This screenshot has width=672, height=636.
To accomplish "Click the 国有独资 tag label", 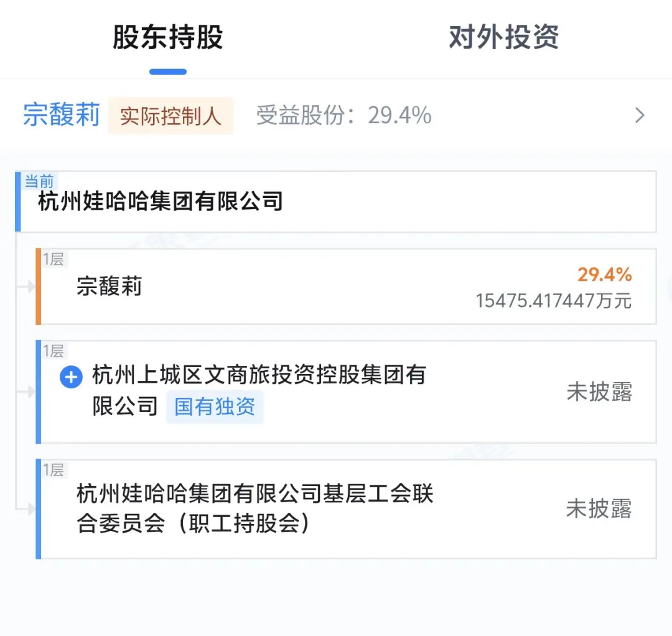I will (x=215, y=406).
